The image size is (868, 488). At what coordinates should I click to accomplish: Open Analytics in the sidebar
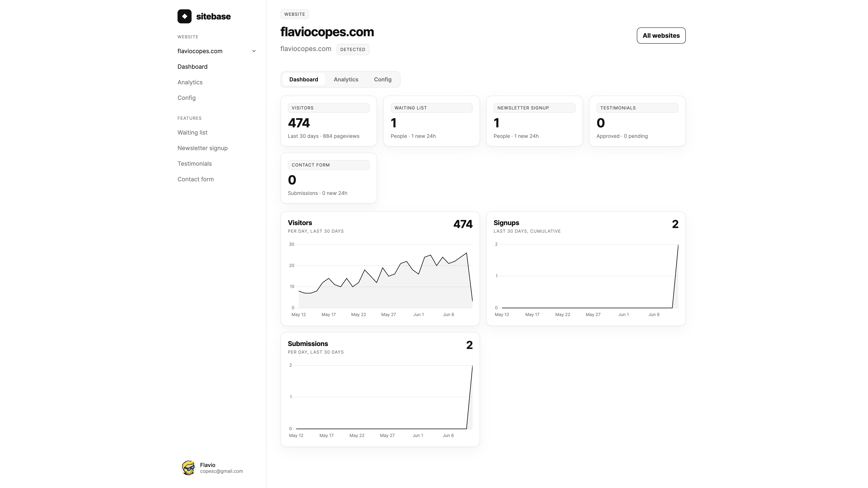pyautogui.click(x=190, y=82)
